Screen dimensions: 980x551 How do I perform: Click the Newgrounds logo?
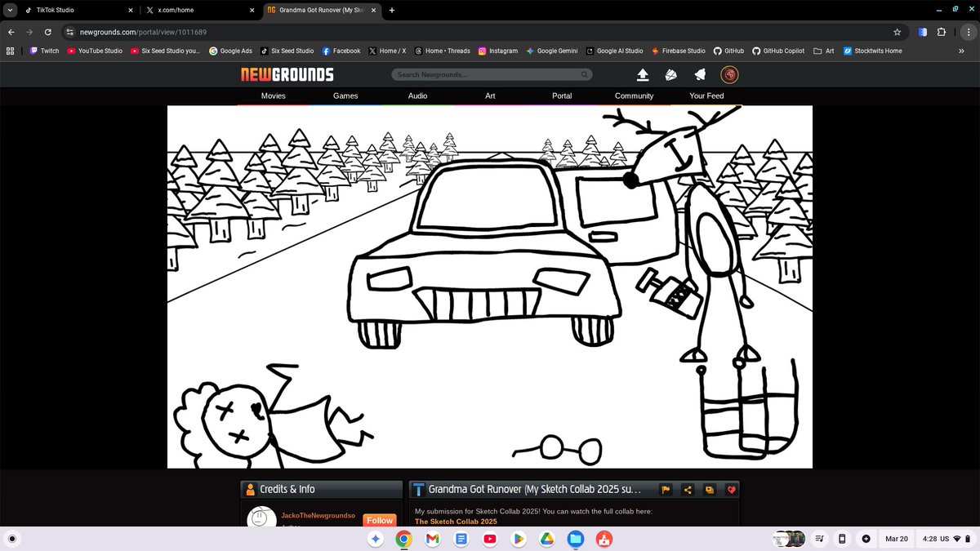coord(287,75)
